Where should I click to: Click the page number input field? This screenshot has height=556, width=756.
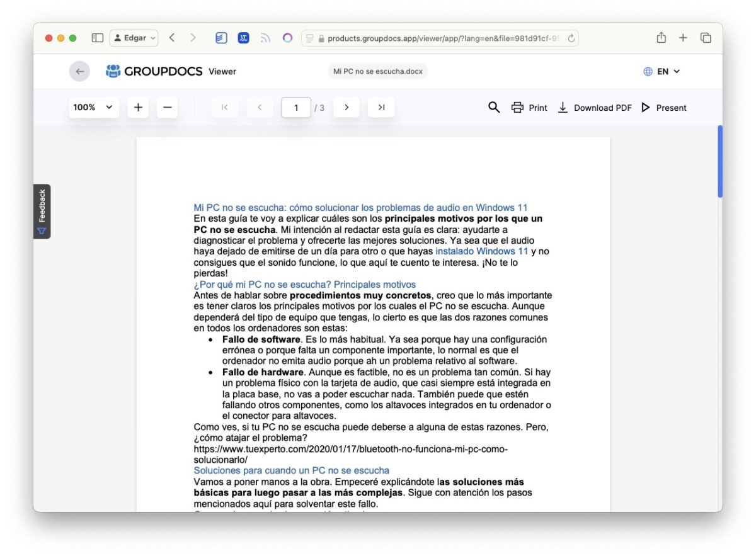(x=296, y=108)
